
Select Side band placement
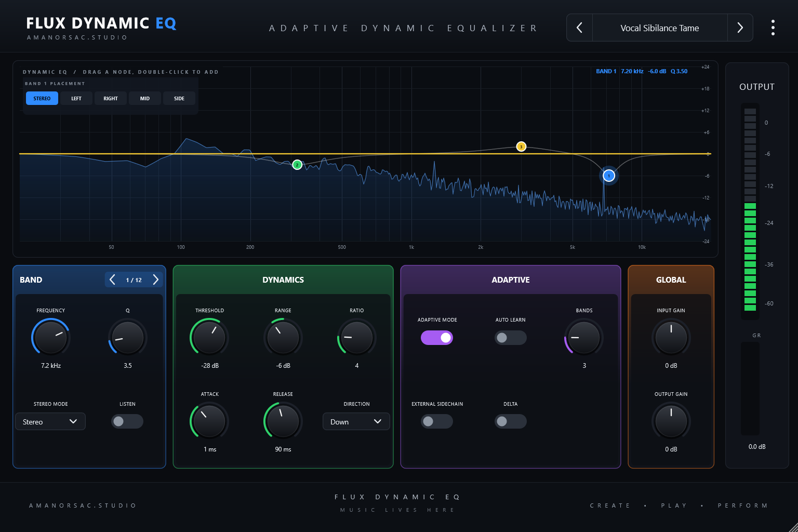coord(179,98)
